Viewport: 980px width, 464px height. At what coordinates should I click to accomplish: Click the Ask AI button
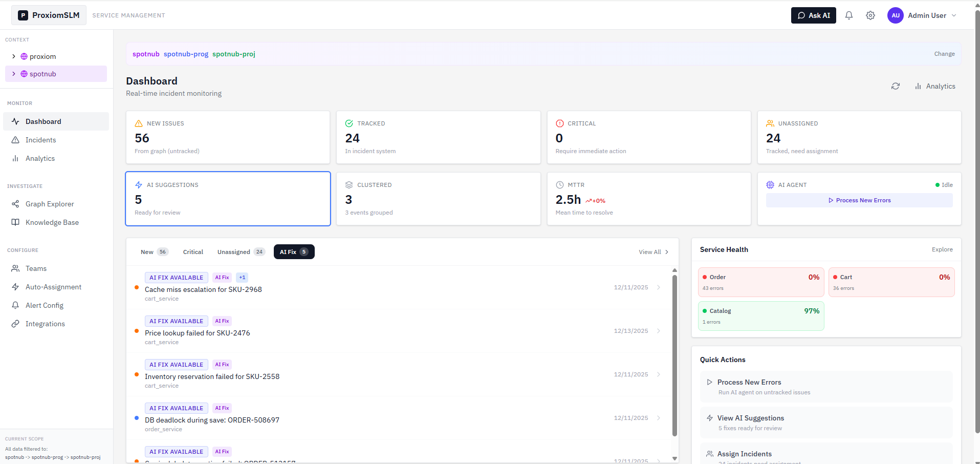[813, 15]
